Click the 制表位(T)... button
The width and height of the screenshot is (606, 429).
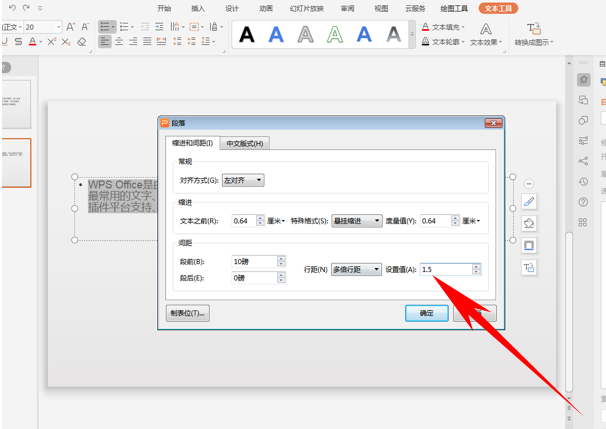[x=187, y=313]
